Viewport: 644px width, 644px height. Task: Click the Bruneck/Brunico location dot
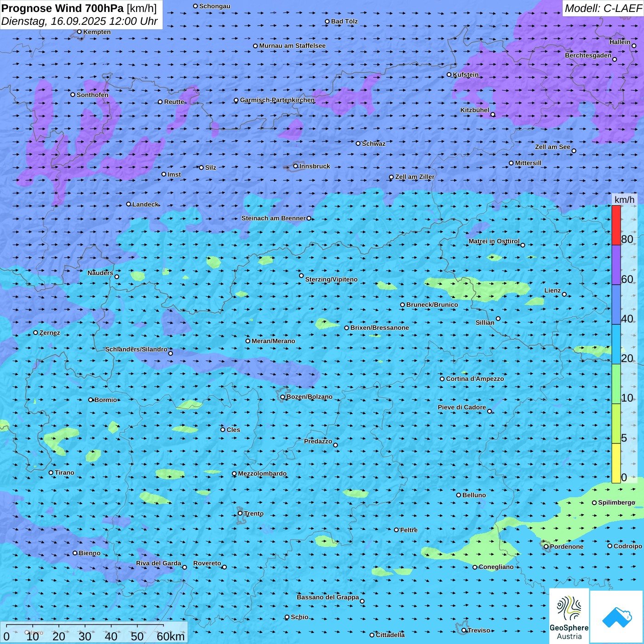click(402, 305)
